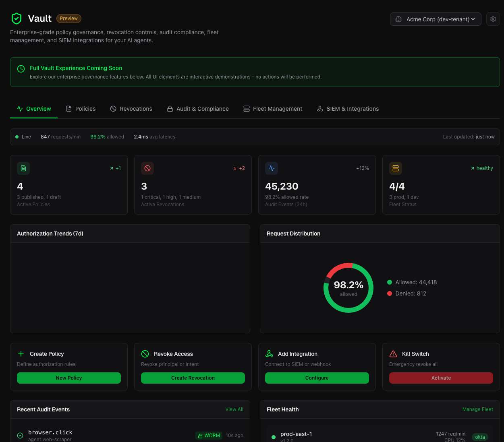Open the Revocations tab

pyautogui.click(x=131, y=109)
